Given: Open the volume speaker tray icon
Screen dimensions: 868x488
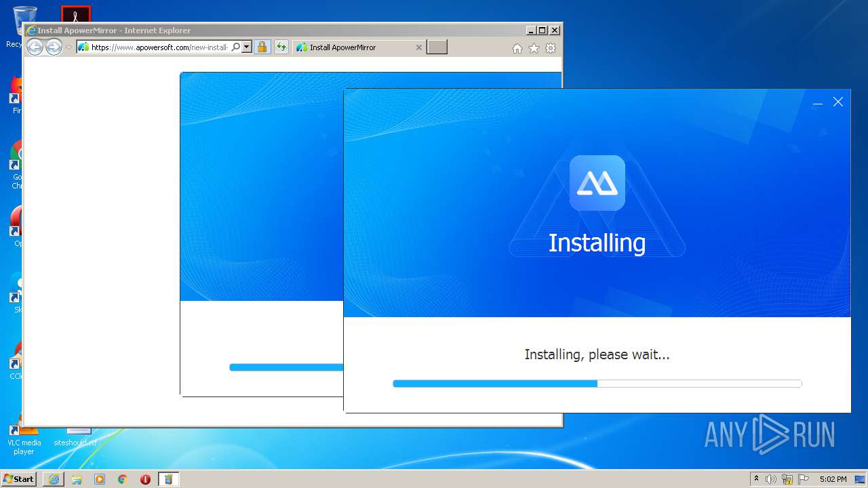Looking at the screenshot, I should (x=771, y=479).
